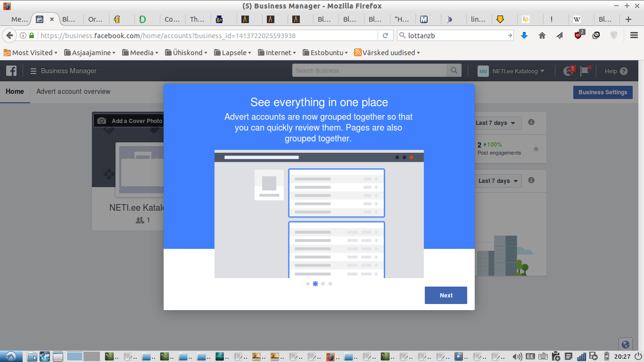Open the Värsked uudised feed
This screenshot has width=644, height=362.
[387, 53]
